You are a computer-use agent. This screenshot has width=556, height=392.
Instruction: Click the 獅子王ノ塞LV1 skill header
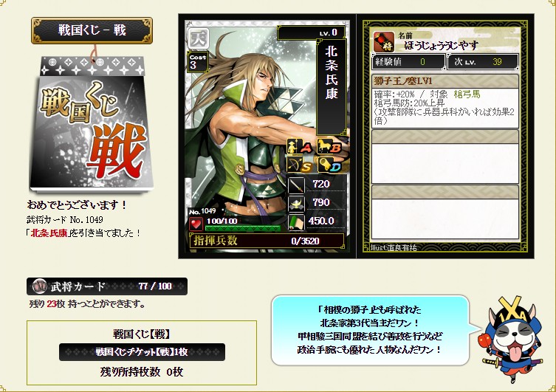tap(445, 81)
